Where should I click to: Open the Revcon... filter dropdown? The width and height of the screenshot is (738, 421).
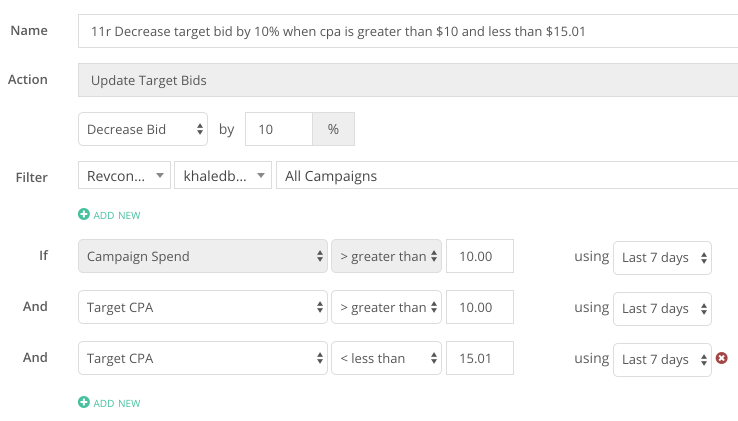pyautogui.click(x=124, y=176)
